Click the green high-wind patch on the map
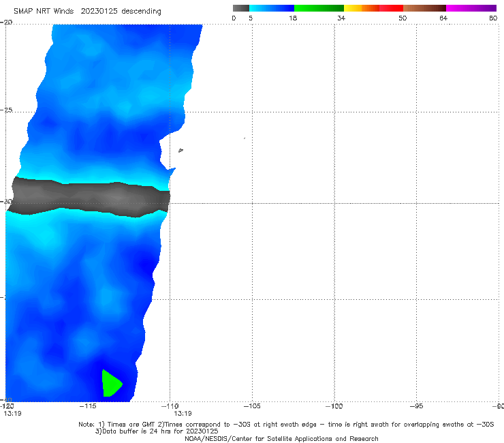The image size is (504, 443). (111, 384)
